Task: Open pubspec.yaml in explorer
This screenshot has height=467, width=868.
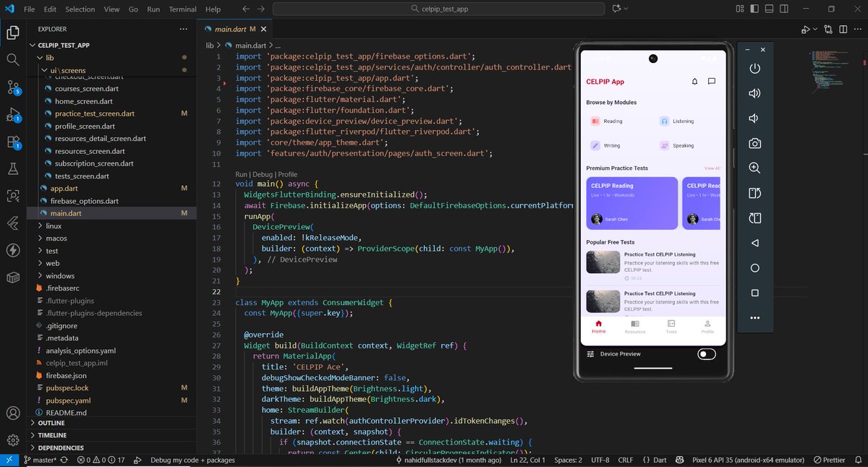Action: 68,400
